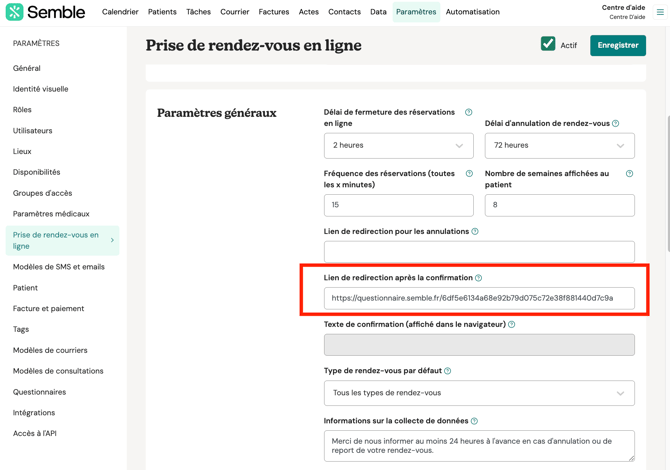The width and height of the screenshot is (670, 470).
Task: Open the 2 heures closing delay dropdown
Action: click(x=398, y=146)
